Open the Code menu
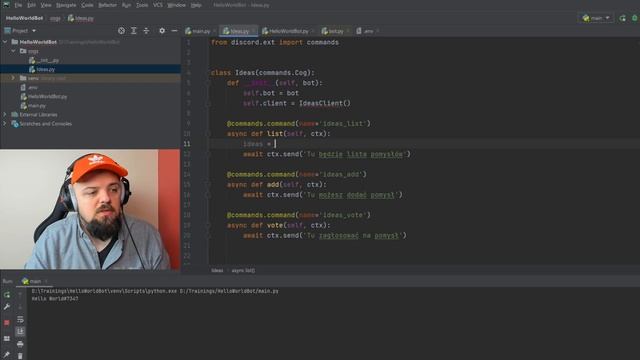 click(x=87, y=5)
